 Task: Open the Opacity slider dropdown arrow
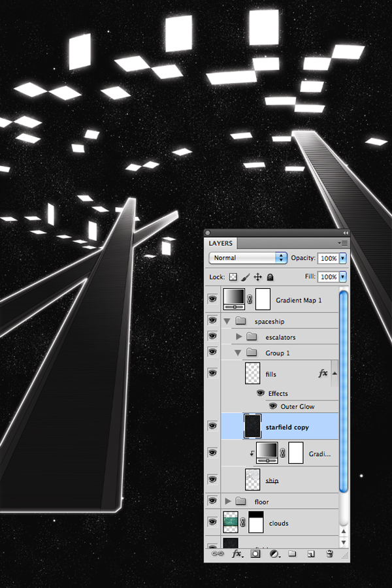tap(342, 258)
